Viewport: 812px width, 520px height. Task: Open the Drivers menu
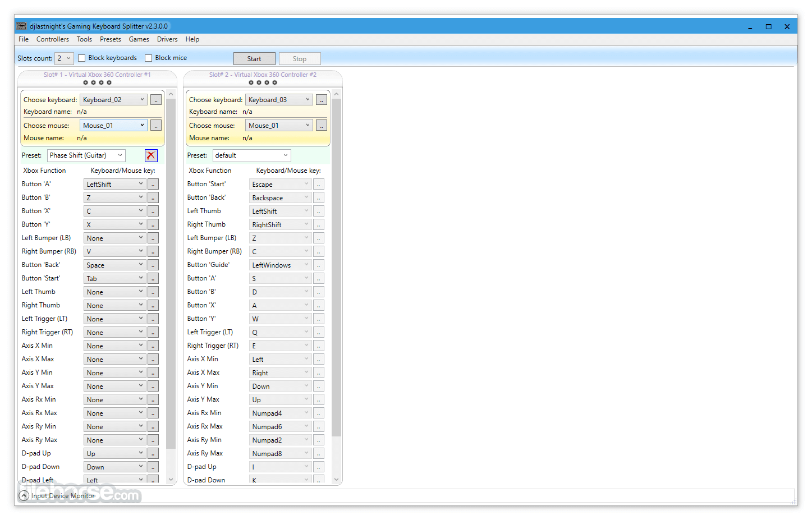167,39
